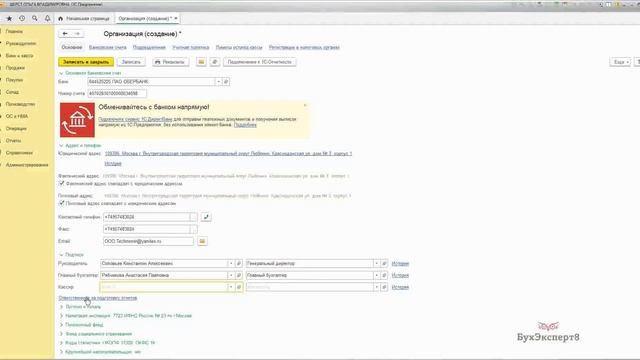Collapse the Подписи section
The height and width of the screenshot is (360, 640).
(61, 255)
